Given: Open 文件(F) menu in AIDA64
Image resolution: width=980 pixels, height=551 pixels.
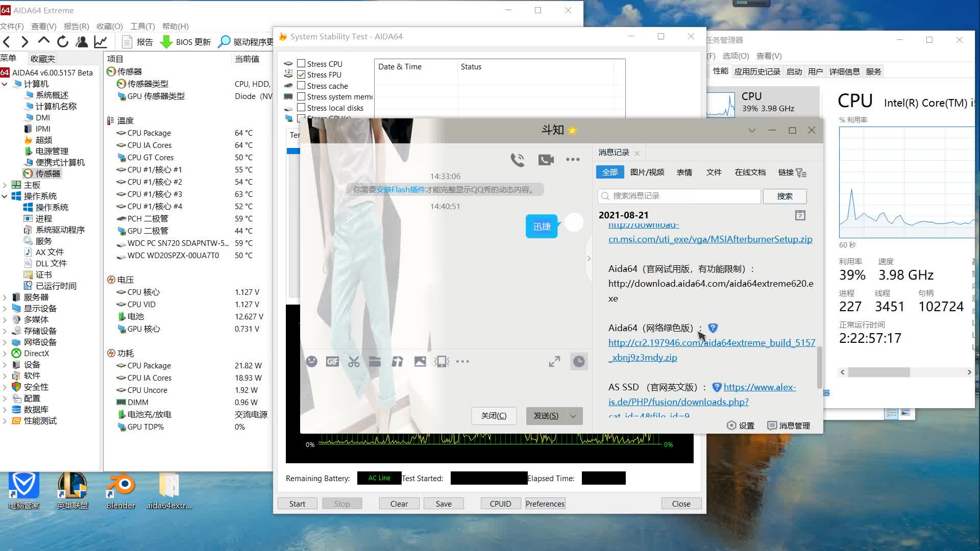Looking at the screenshot, I should tap(12, 26).
